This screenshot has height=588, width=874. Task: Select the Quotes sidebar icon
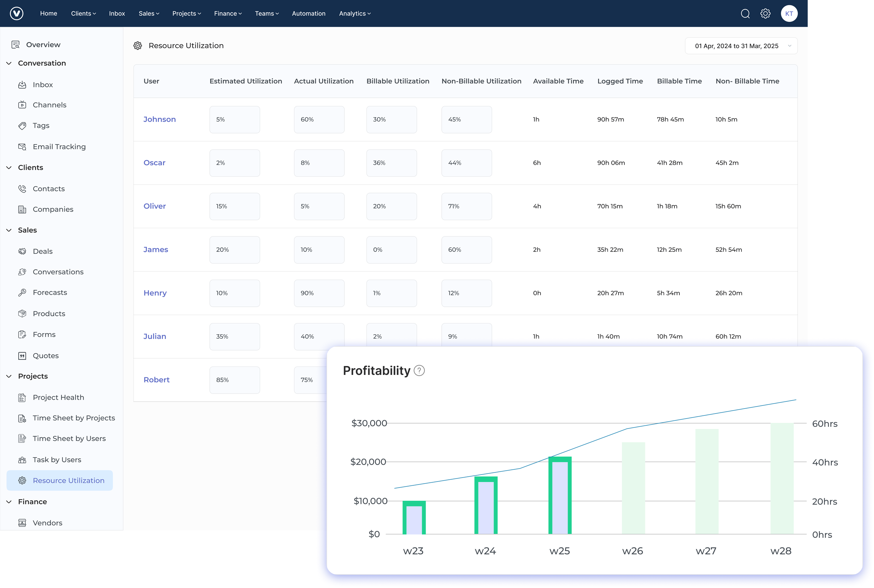pos(23,356)
